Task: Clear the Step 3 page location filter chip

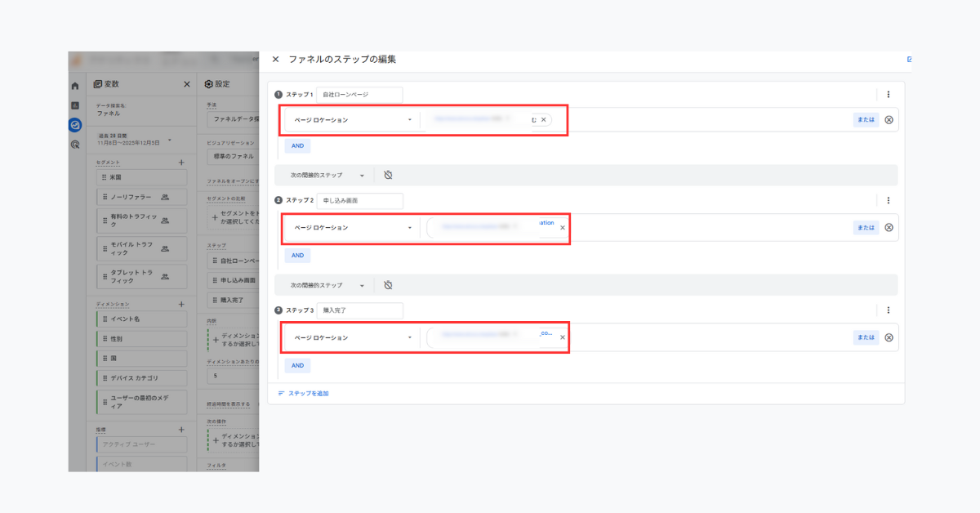Action: [x=562, y=337]
